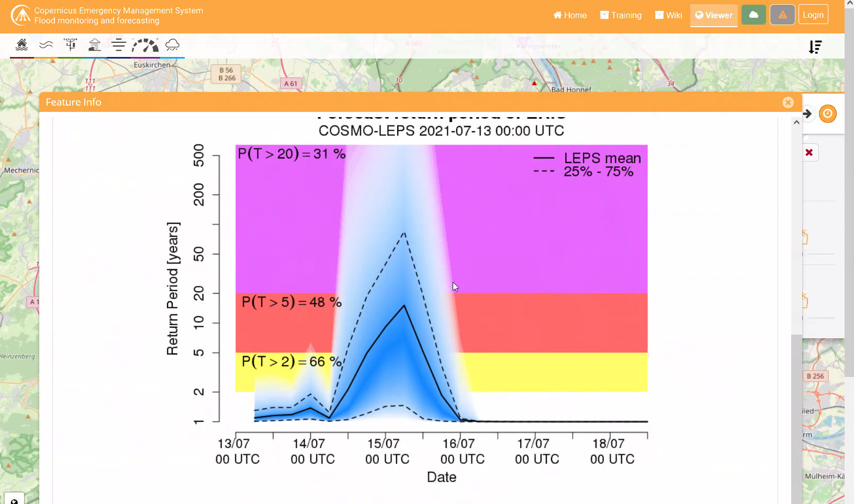The image size is (854, 504).
Task: Click the '18/07 00 UTC' axis tick label
Action: [x=612, y=451]
